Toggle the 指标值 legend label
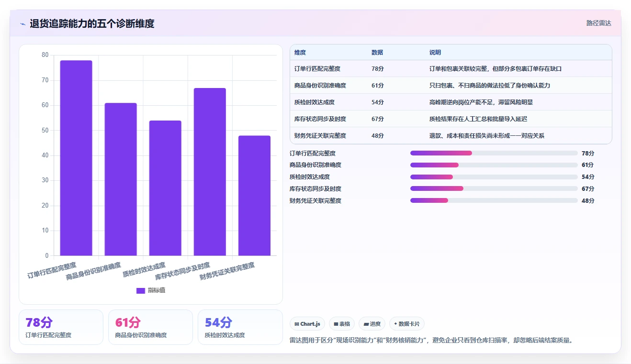Screen dimensions: 631x364 click(157, 290)
